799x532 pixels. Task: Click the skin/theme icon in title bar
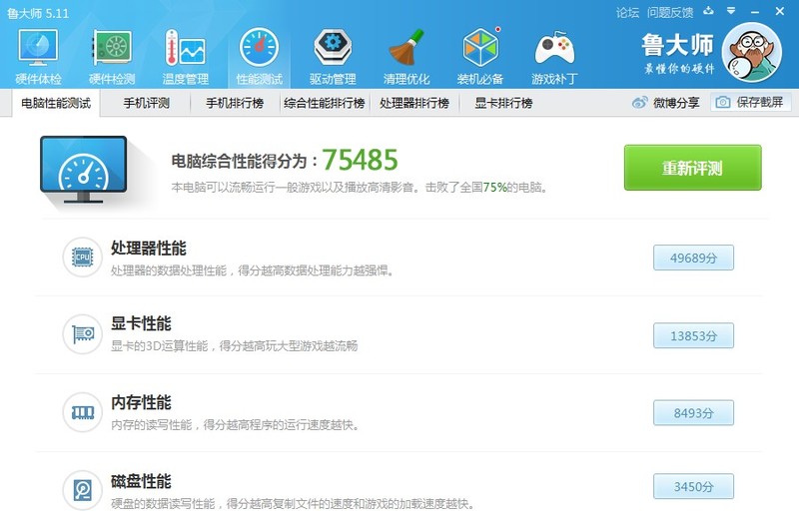708,11
